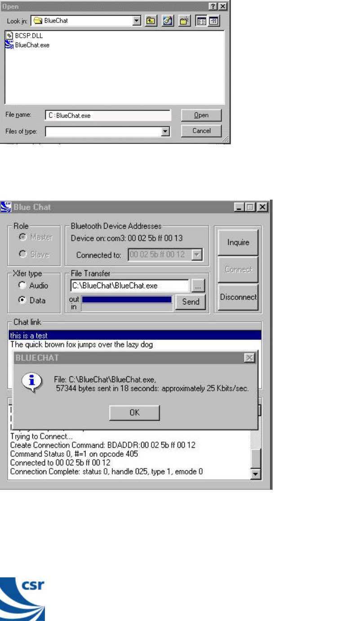364x621 pixels.
Task: Click the View Desktop icon in Open dialog
Action: (168, 21)
